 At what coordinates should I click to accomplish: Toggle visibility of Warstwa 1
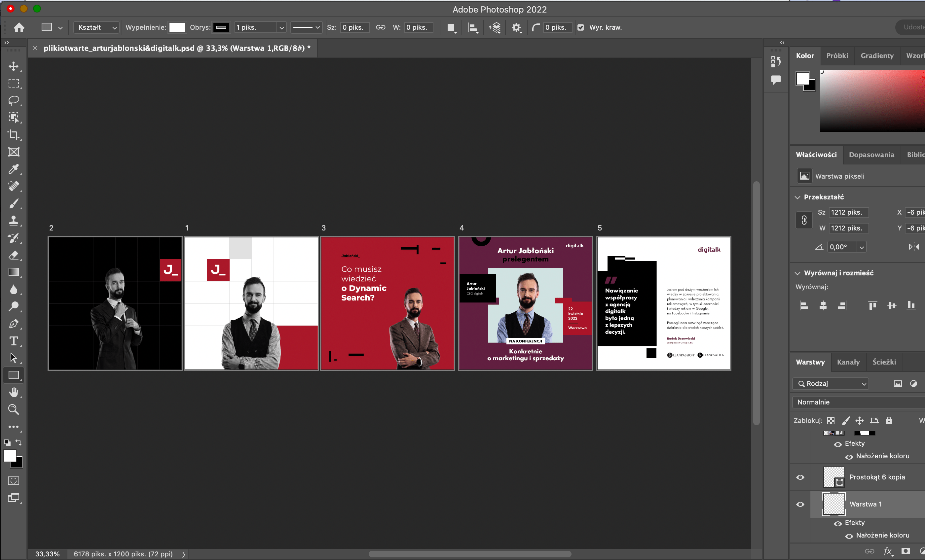coord(800,504)
